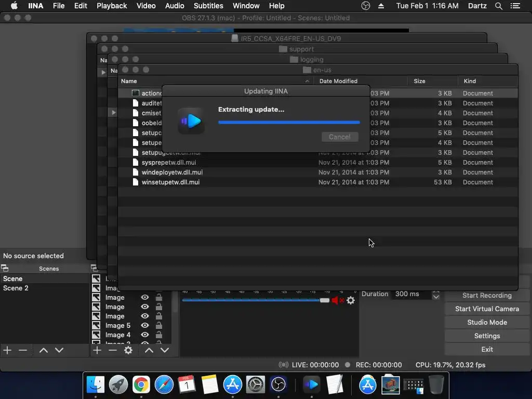This screenshot has height=399, width=532.
Task: Remove a source using the minus icon under the Sources list
Action: [x=113, y=350]
